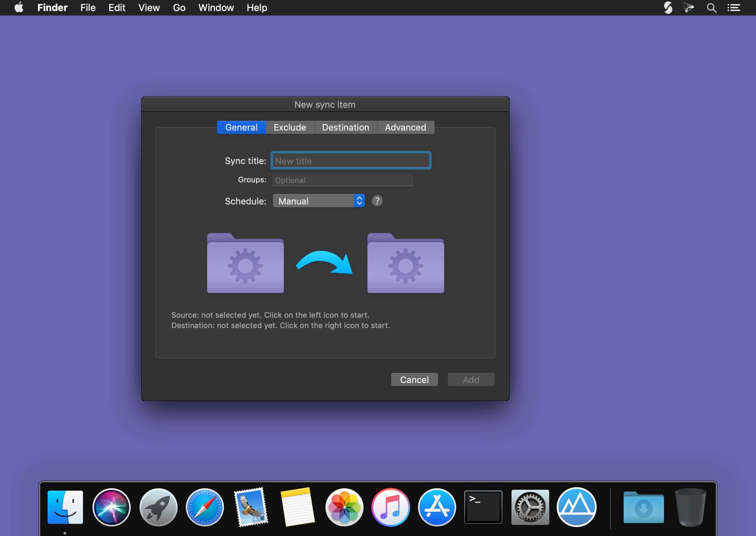
Task: Open Terminal from the Dock
Action: tap(482, 507)
